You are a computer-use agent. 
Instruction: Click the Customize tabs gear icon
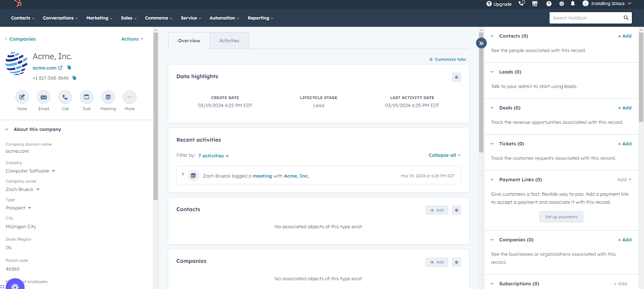(431, 59)
